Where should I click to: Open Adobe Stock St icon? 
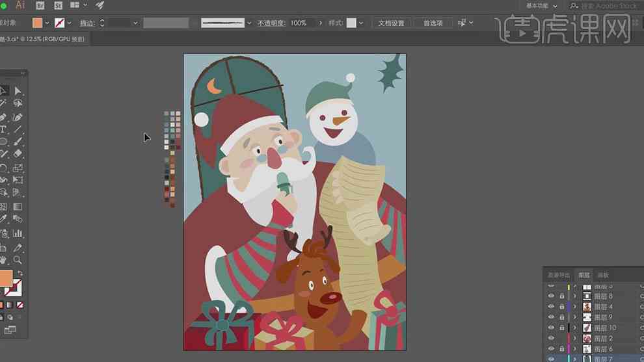59,5
